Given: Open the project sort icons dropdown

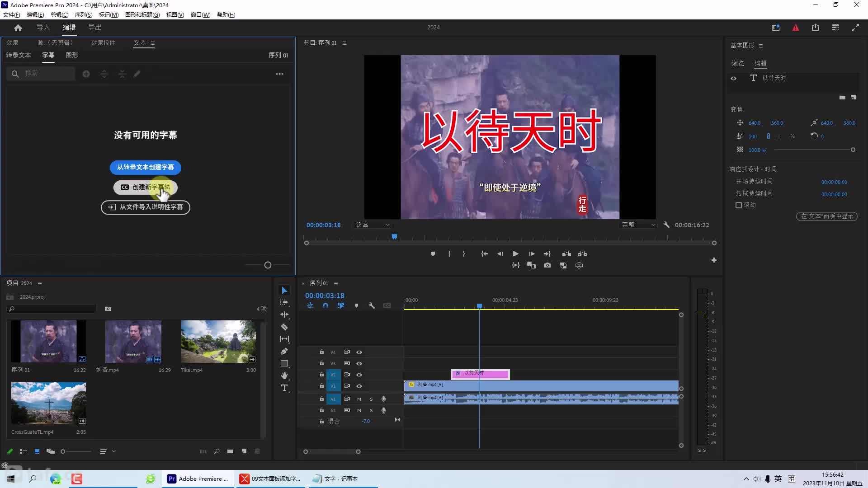Looking at the screenshot, I should pyautogui.click(x=107, y=451).
